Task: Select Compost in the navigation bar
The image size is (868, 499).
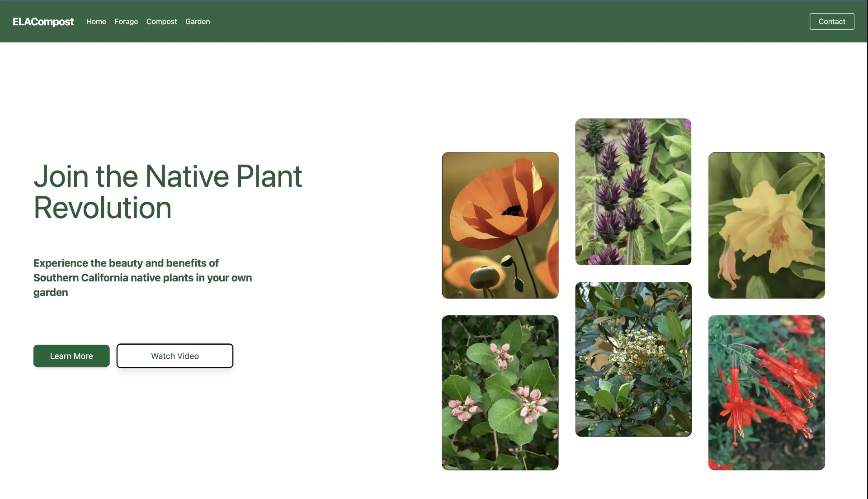Action: click(161, 22)
